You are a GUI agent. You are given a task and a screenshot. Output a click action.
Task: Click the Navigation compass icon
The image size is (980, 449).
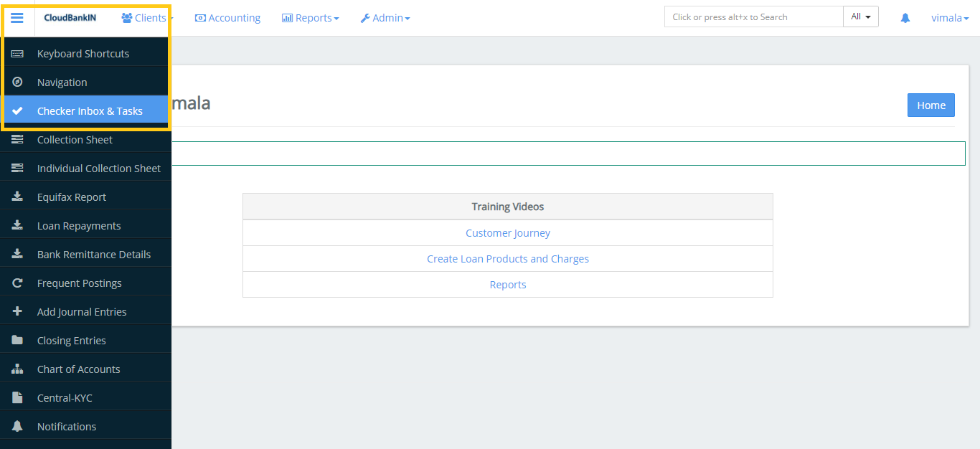coord(17,81)
